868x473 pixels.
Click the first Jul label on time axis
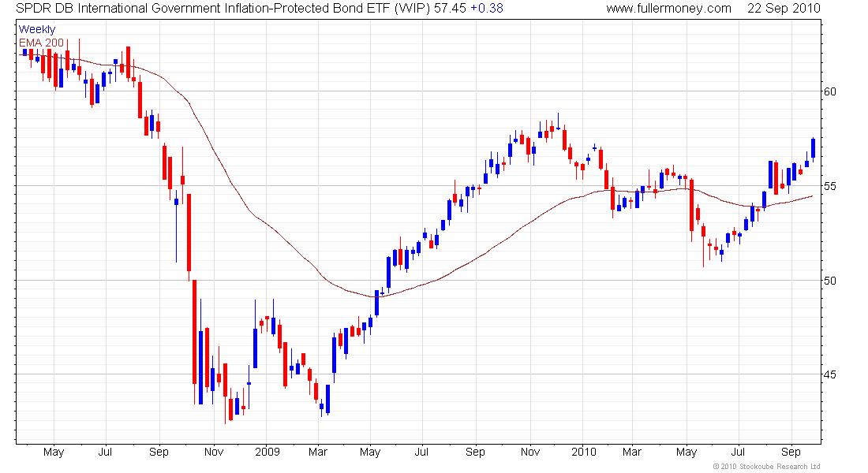tap(105, 452)
